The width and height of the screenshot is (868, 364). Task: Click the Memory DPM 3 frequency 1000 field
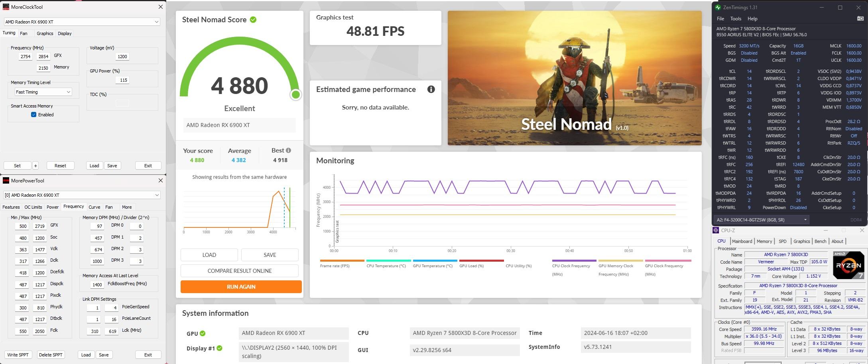point(97,261)
